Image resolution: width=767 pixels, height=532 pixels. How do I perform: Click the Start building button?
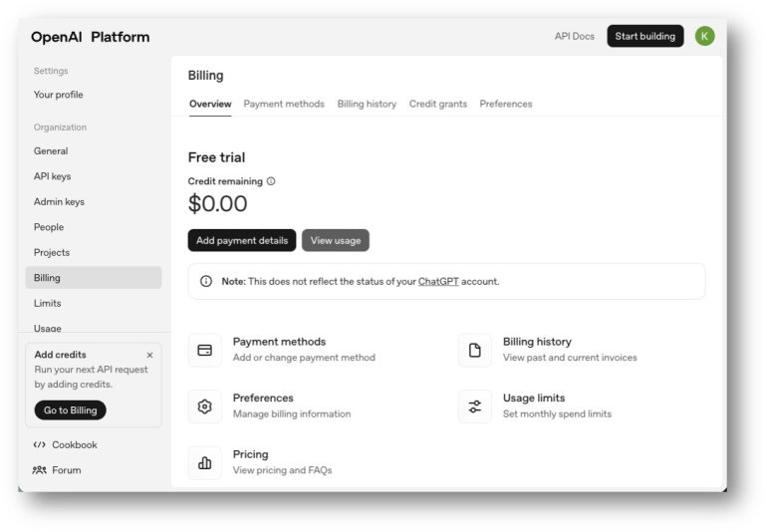tap(644, 36)
